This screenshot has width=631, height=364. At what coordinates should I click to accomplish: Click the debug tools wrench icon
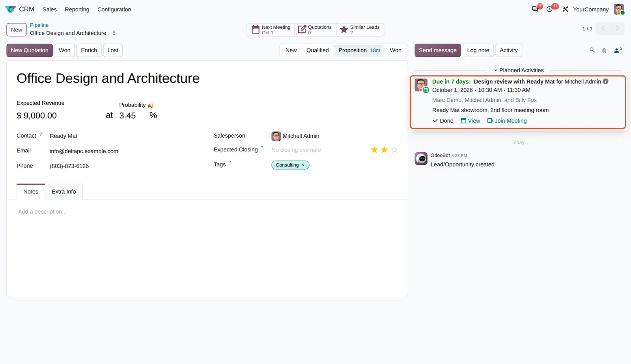click(565, 9)
